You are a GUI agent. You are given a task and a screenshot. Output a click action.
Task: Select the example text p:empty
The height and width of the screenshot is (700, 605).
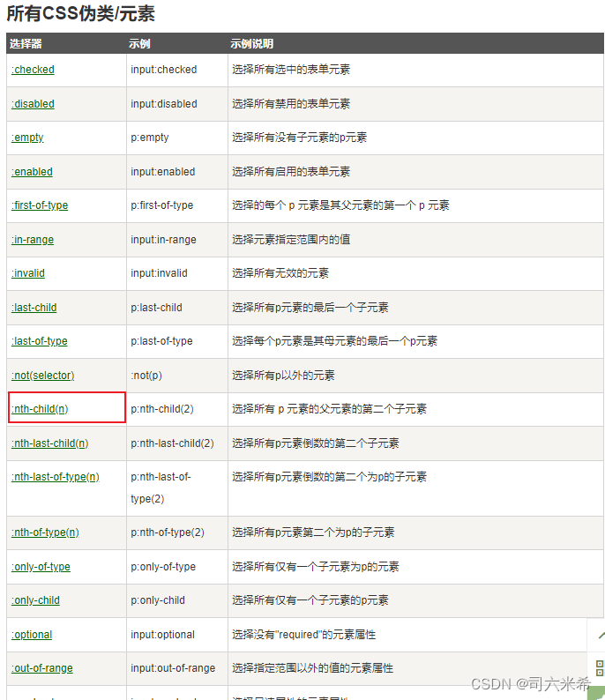(x=150, y=138)
